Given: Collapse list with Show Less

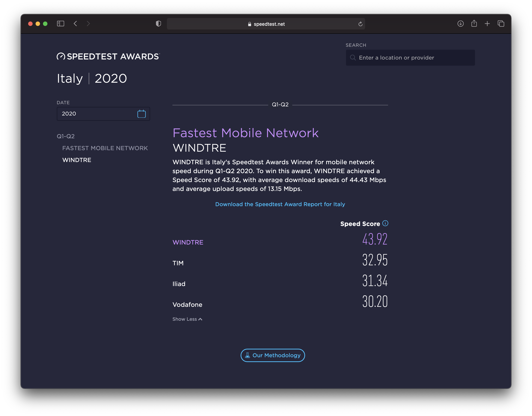Looking at the screenshot, I should pos(187,319).
